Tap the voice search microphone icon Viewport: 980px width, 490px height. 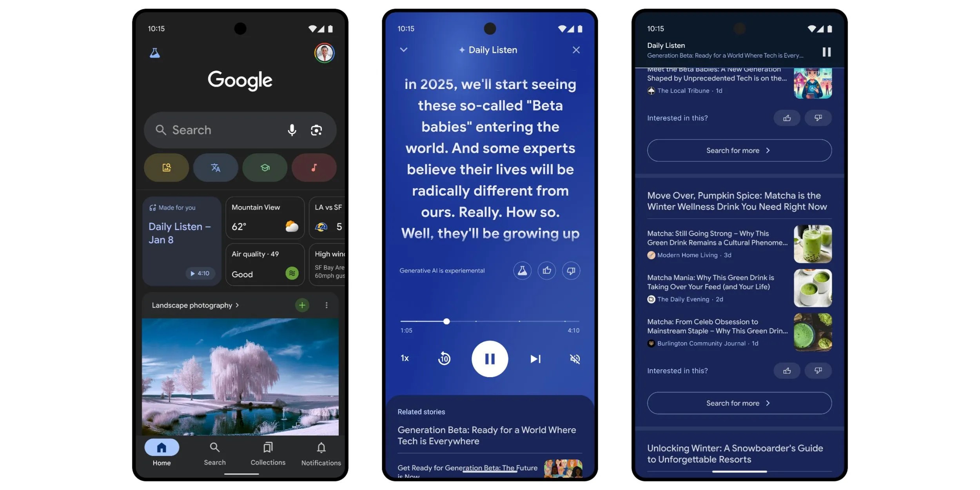click(292, 129)
